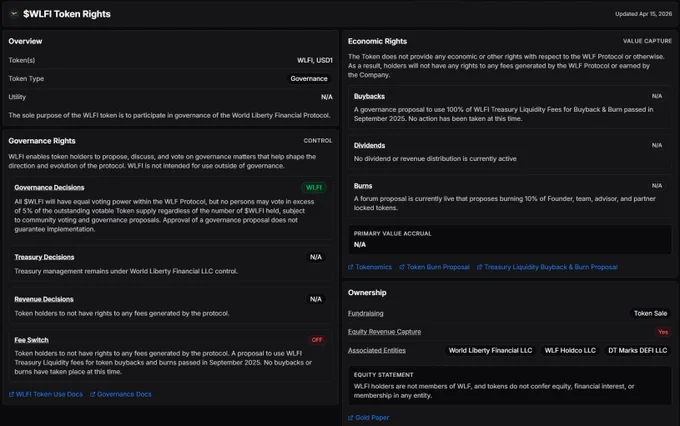Click the Fee Switch underlined heading
This screenshot has height=426, width=680.
(31, 340)
